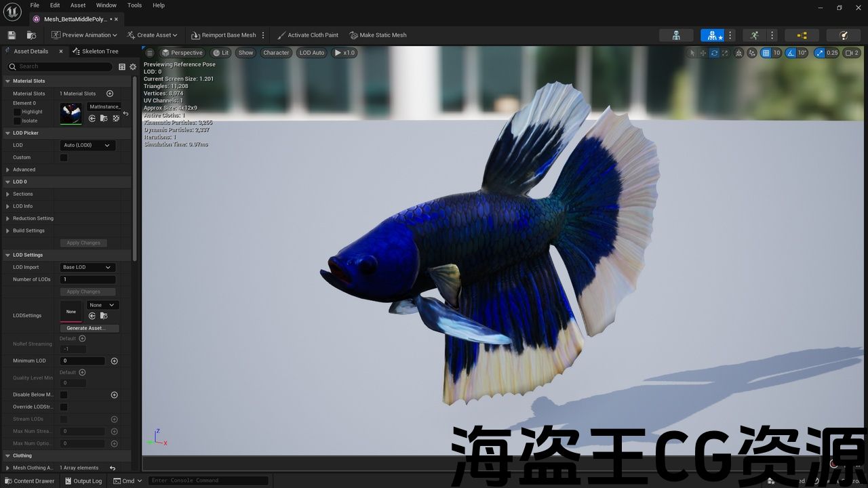Open the LOD Import Base LOD dropdown
This screenshot has width=868, height=488.
pyautogui.click(x=87, y=267)
